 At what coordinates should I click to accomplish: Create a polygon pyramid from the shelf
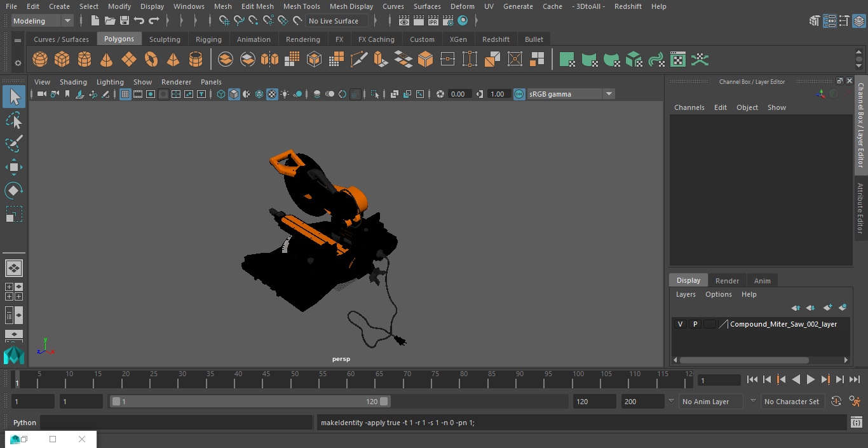coord(173,60)
